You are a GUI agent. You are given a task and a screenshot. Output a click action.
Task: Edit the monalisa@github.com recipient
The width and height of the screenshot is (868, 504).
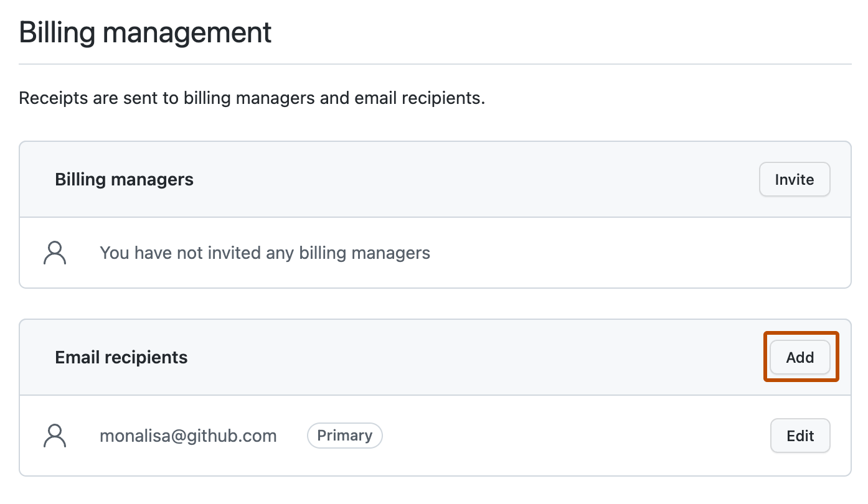[x=800, y=436]
